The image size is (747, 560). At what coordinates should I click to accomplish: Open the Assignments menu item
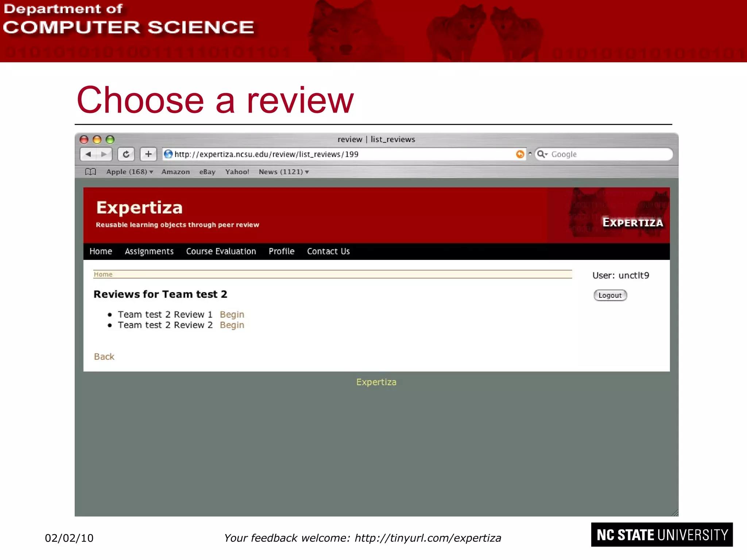149,251
